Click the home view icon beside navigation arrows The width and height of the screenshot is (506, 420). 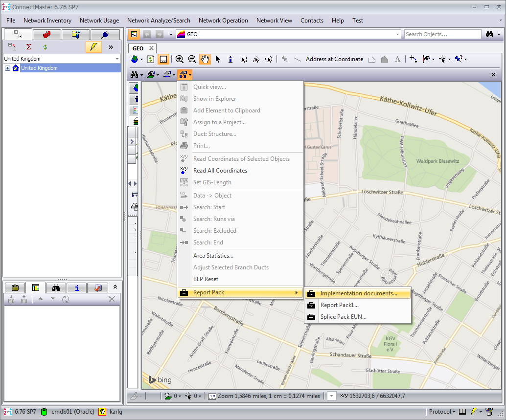coord(134,34)
